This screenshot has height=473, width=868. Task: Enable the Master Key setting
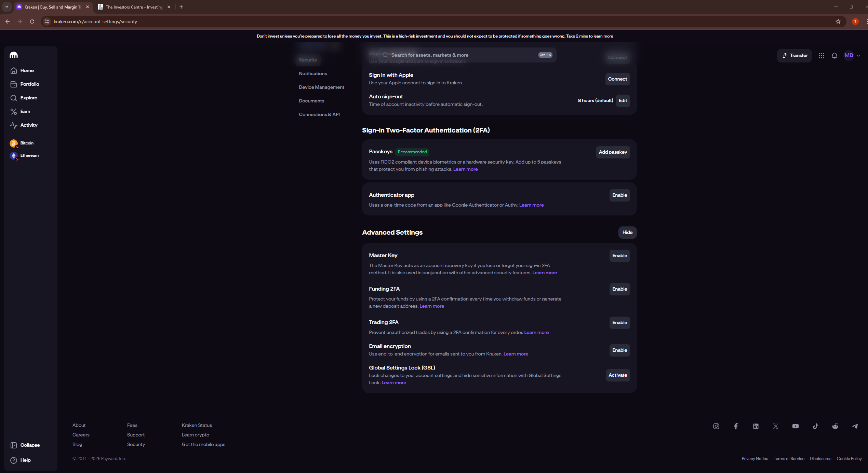pos(619,256)
